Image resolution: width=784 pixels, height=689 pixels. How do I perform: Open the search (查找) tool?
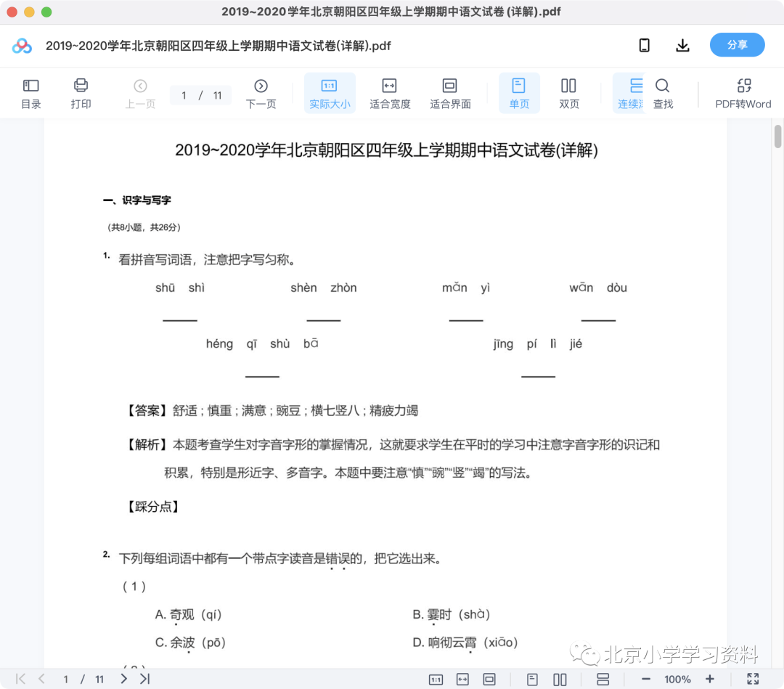coord(663,94)
